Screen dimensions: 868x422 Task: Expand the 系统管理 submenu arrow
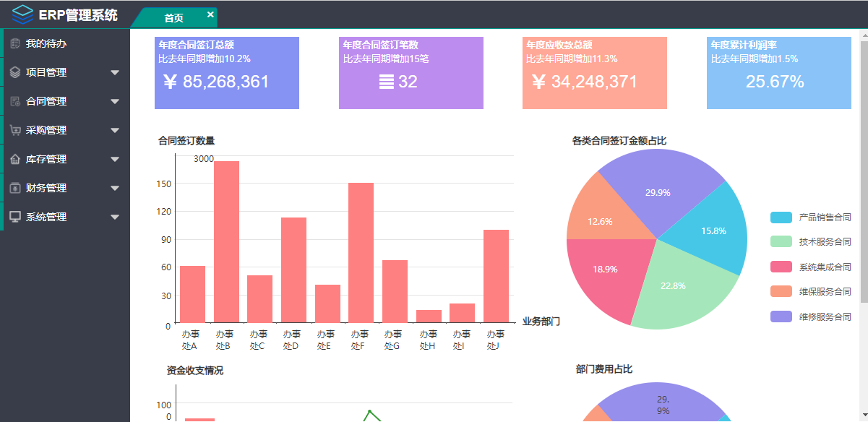[115, 217]
